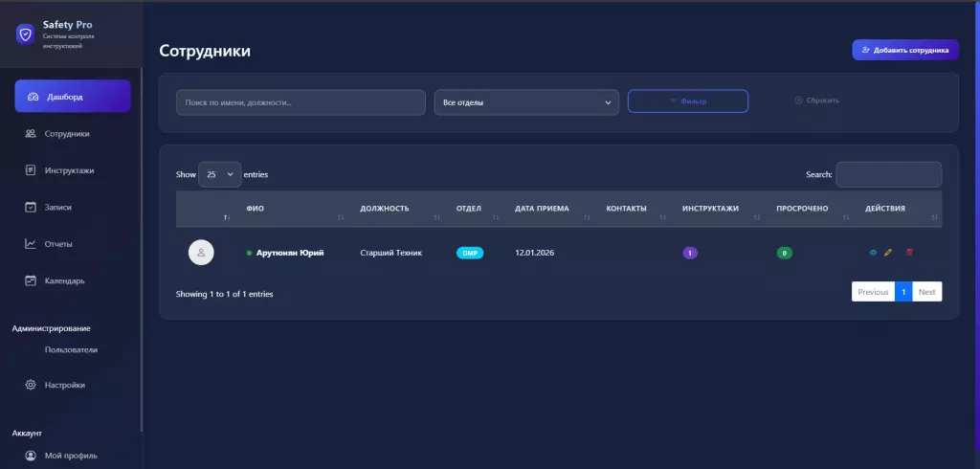Open the Календарь calendar page

pos(64,280)
